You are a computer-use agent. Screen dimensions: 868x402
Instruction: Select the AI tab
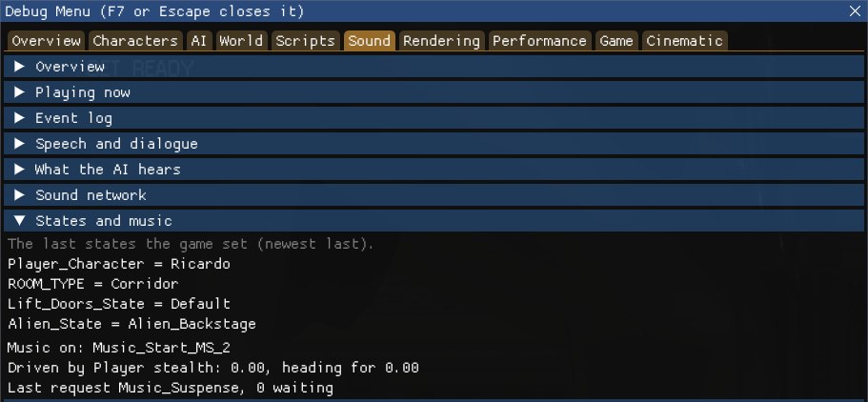199,41
